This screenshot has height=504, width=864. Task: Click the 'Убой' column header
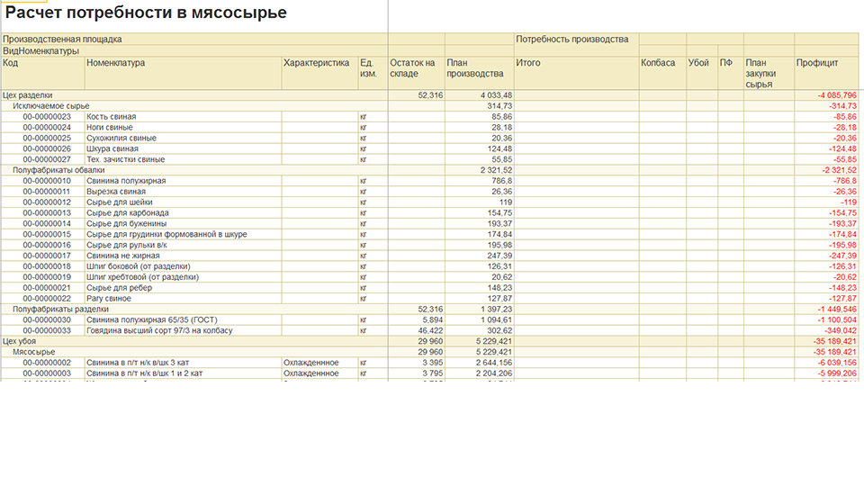702,73
